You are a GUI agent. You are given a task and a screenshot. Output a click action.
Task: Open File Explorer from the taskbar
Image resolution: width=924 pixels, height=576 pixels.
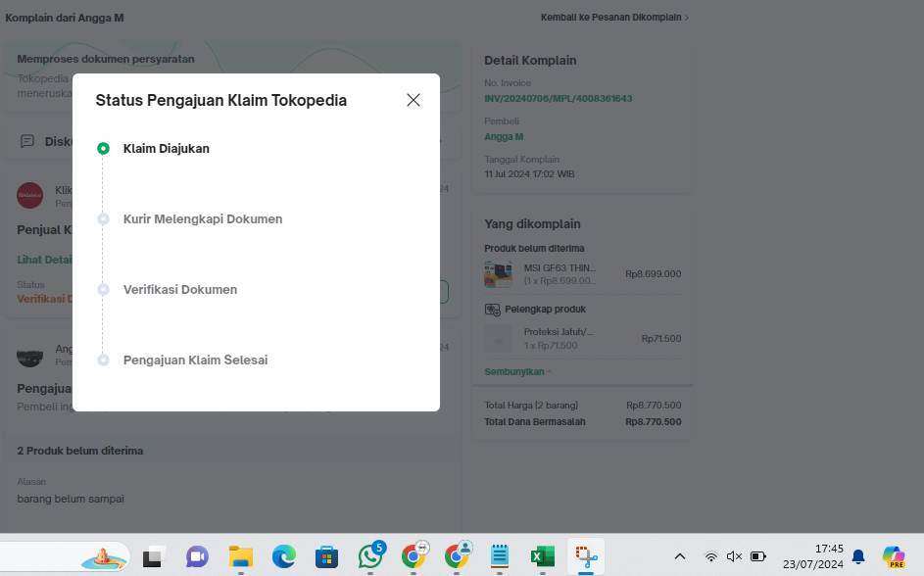click(240, 557)
